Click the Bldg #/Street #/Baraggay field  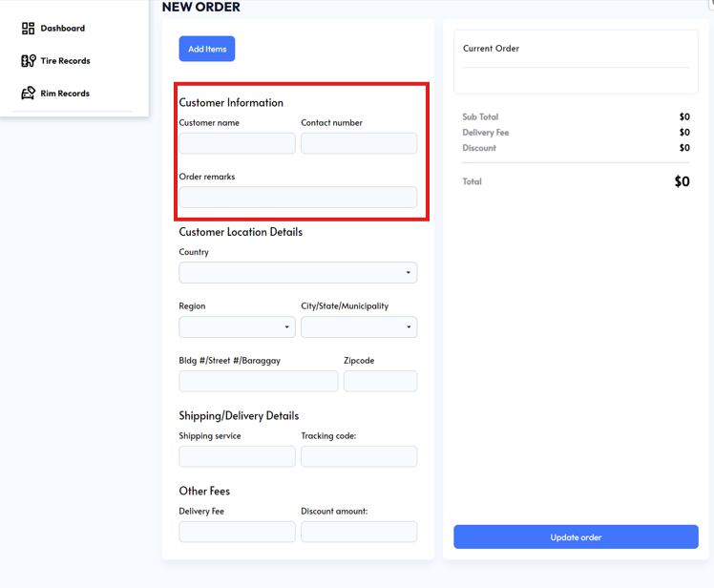point(258,382)
